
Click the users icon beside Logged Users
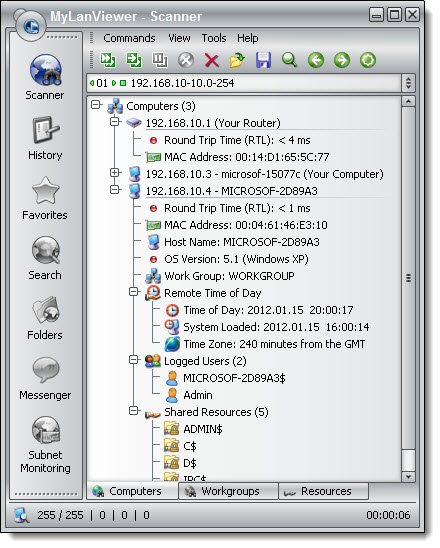tap(153, 361)
